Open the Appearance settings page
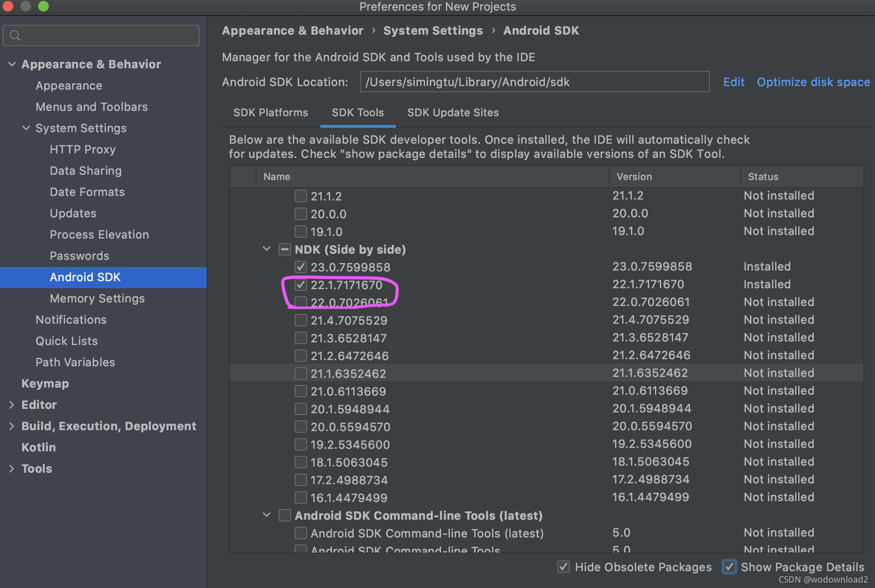Viewport: 875px width, 588px height. [x=69, y=86]
